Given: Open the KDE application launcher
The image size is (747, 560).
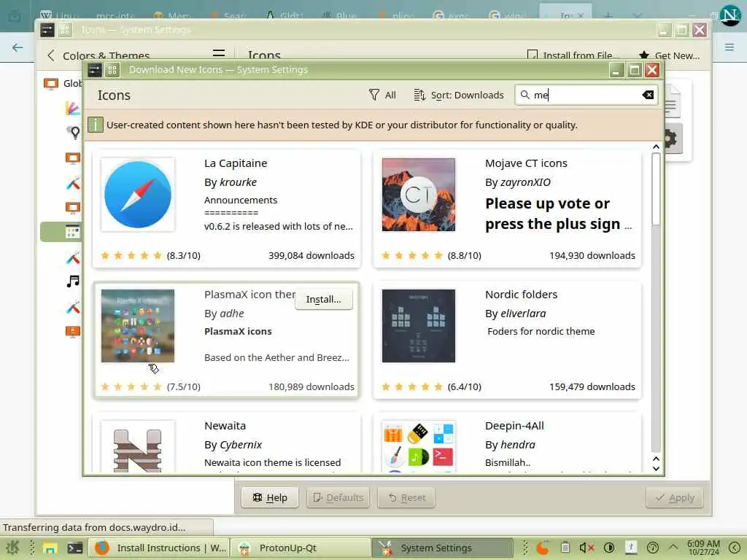Looking at the screenshot, I should tap(12, 548).
